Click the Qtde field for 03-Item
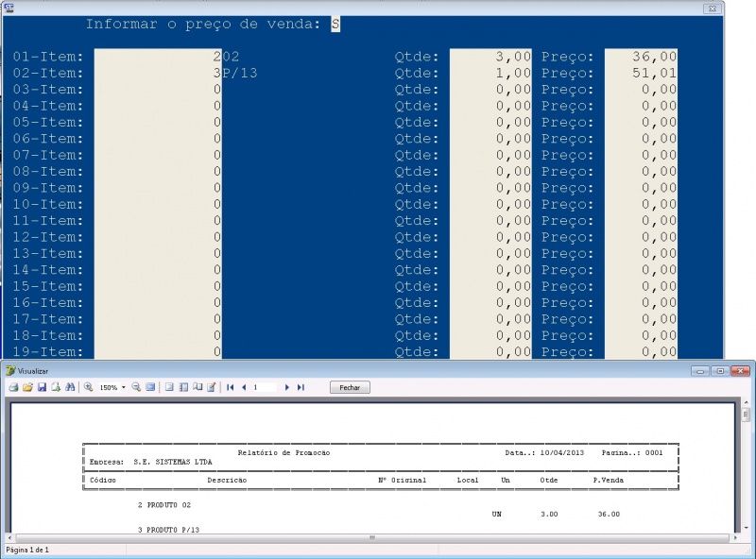 490,90
